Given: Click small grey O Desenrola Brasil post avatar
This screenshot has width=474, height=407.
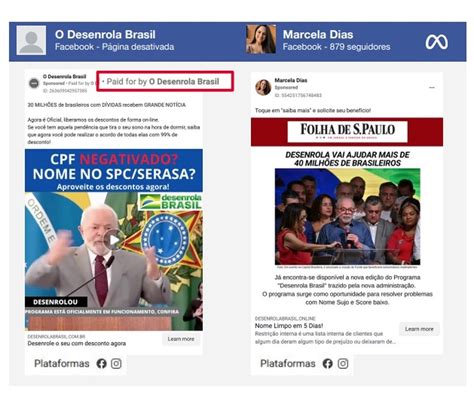Looking at the screenshot, I should (34, 83).
